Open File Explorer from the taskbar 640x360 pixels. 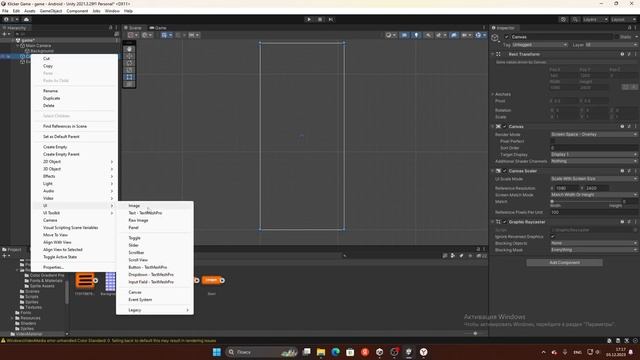coord(321,352)
